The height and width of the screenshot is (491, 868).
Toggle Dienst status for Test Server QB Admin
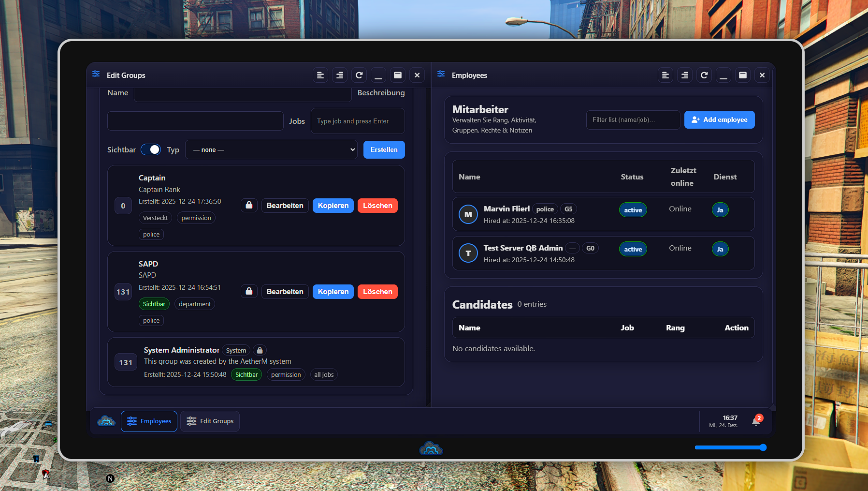720,249
